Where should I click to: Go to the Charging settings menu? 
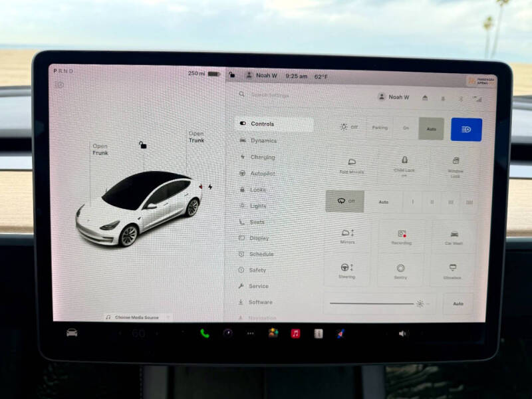point(262,157)
